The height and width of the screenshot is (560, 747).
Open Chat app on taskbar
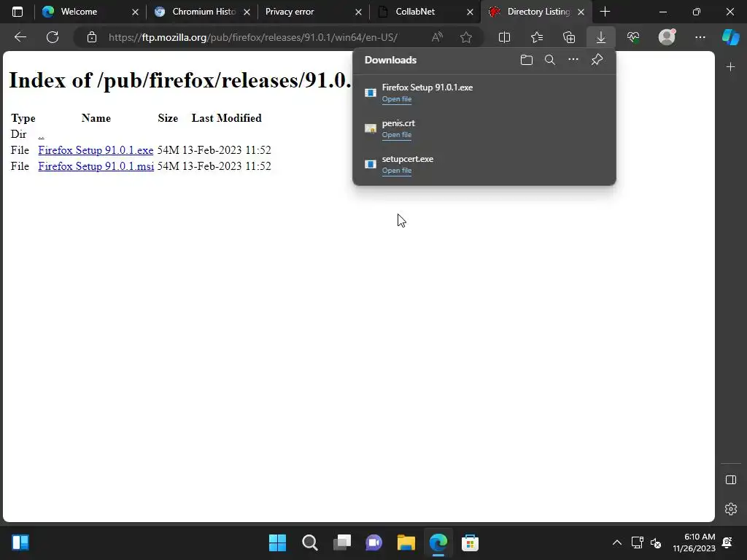click(374, 542)
